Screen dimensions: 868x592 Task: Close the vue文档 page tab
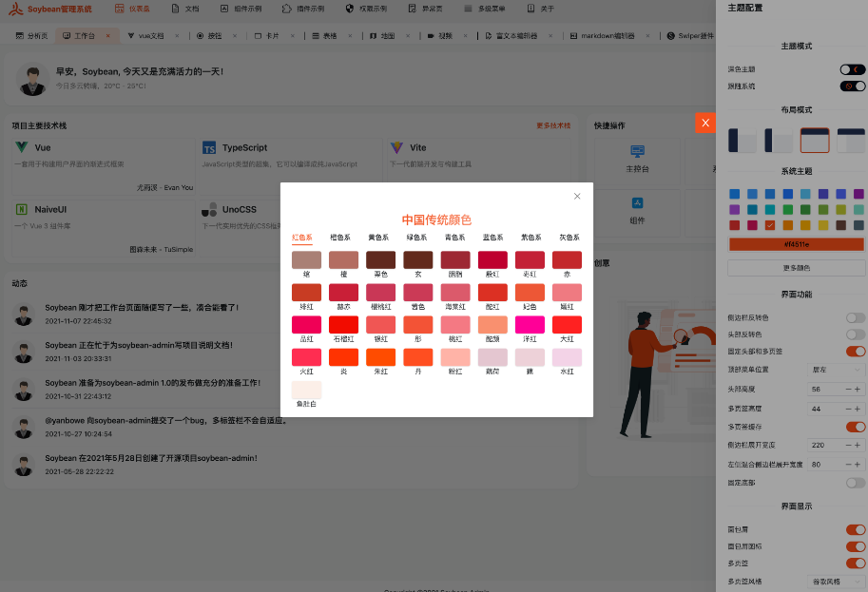click(177, 36)
